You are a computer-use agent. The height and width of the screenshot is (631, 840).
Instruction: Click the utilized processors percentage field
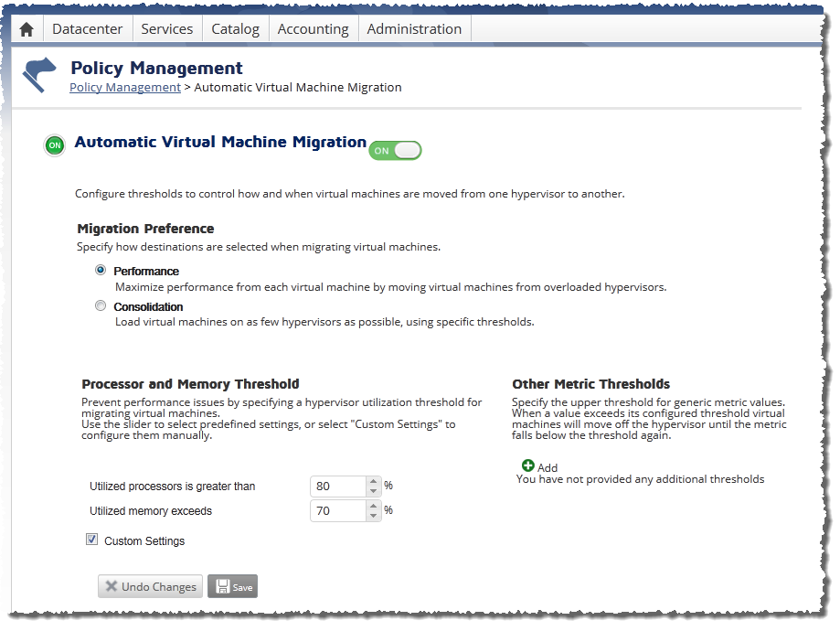[x=338, y=487]
